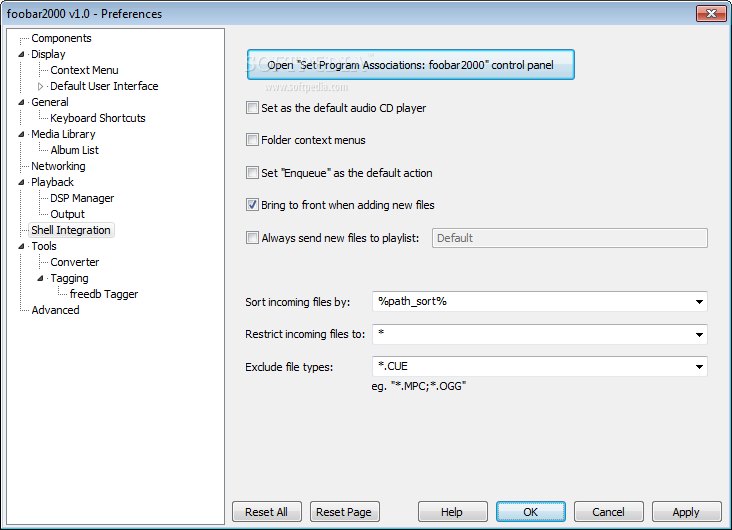
Task: Open the 'Sort incoming files by' dropdown
Action: tap(697, 302)
